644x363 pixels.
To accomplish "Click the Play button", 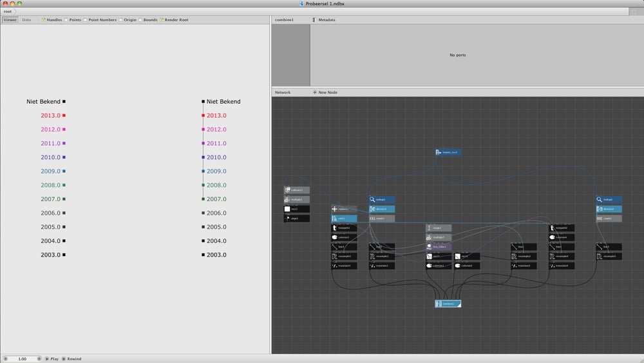I will pos(52,359).
